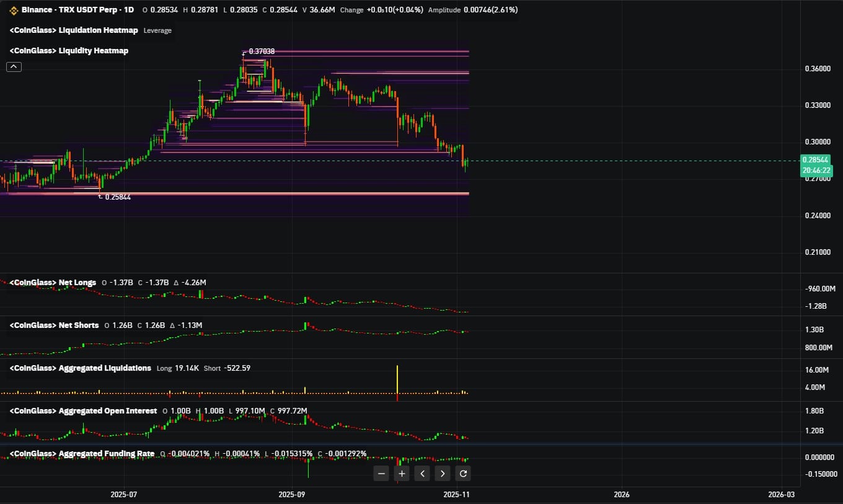Click the tall yellow liquidation spike bar

(x=397, y=379)
